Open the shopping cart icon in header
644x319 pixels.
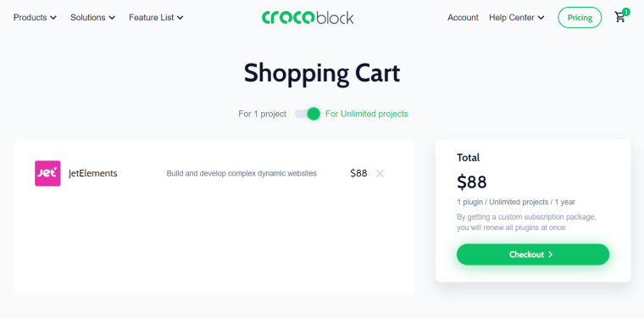[619, 17]
